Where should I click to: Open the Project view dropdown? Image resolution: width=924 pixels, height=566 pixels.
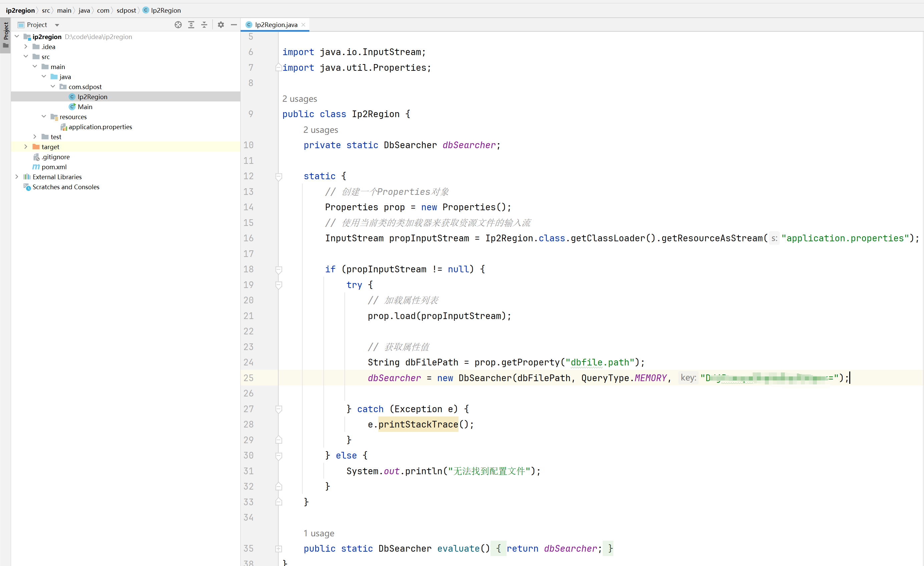pyautogui.click(x=57, y=25)
